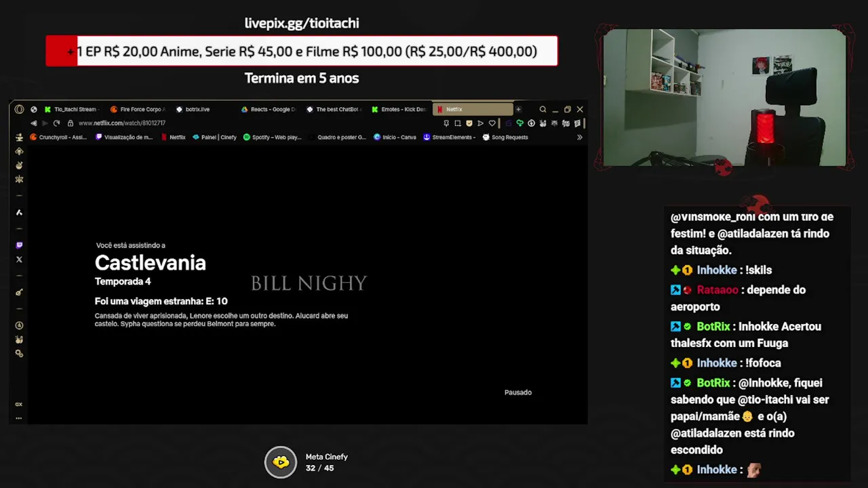Open the Opera menu logo button
Screen dimensions: 868x488
coord(19,109)
